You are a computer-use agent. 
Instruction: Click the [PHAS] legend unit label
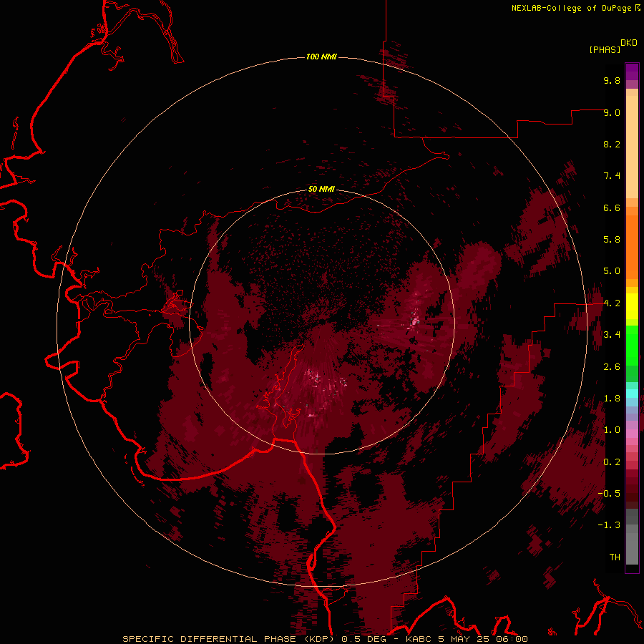(605, 49)
